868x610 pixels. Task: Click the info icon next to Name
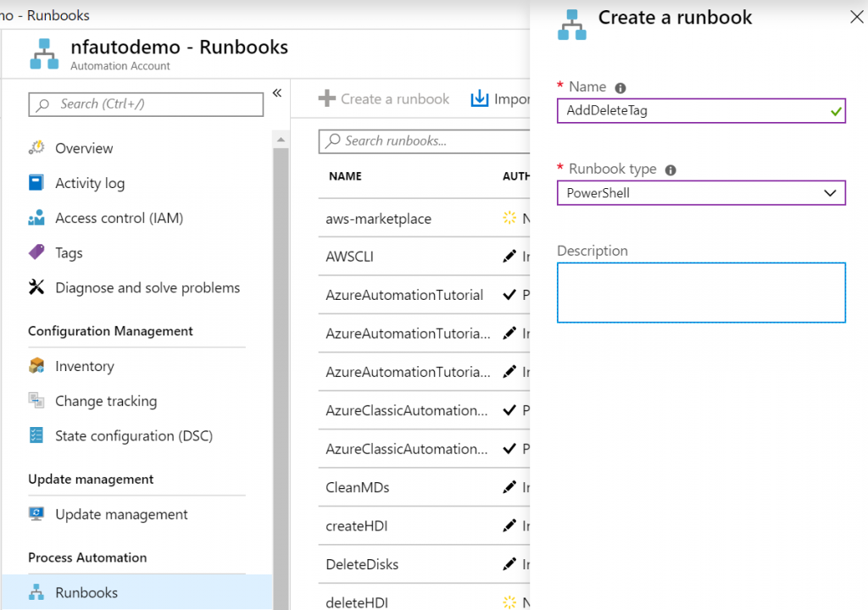[620, 88]
